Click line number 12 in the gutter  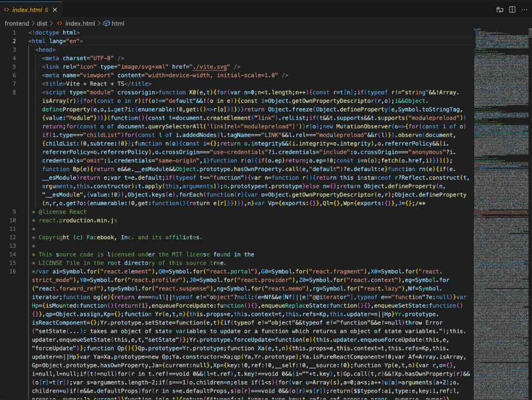click(13, 237)
